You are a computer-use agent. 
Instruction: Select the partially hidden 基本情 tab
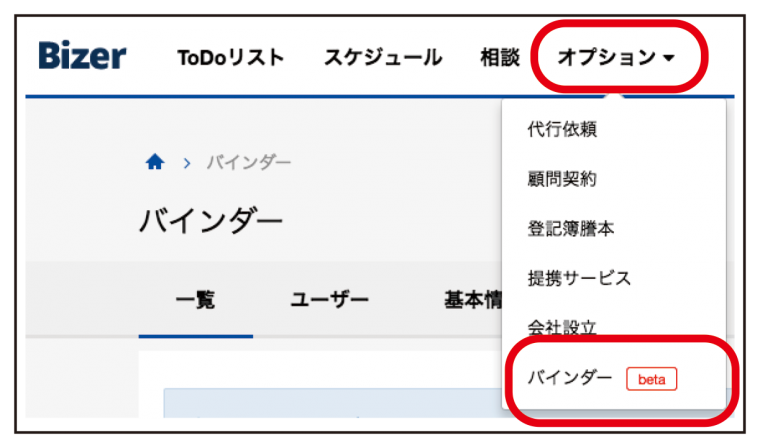(473, 300)
